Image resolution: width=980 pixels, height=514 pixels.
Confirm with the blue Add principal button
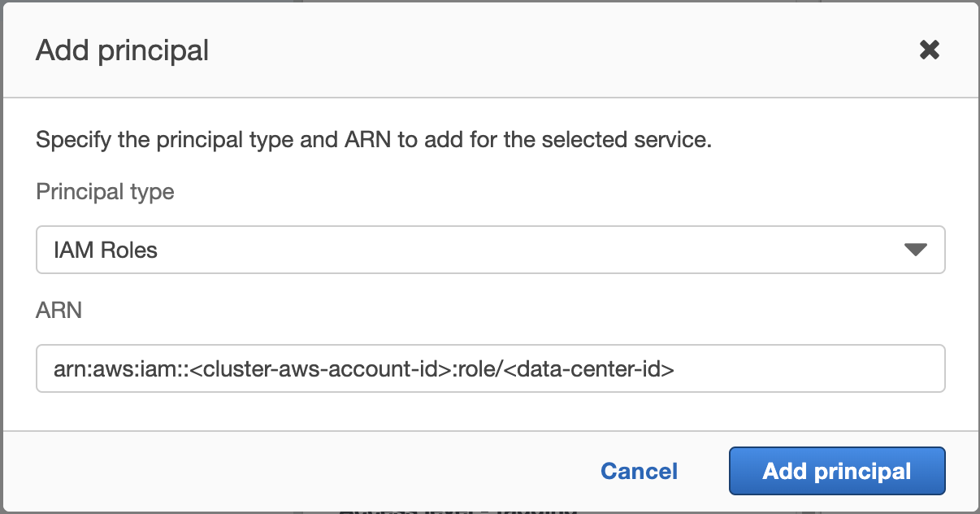pyautogui.click(x=837, y=471)
